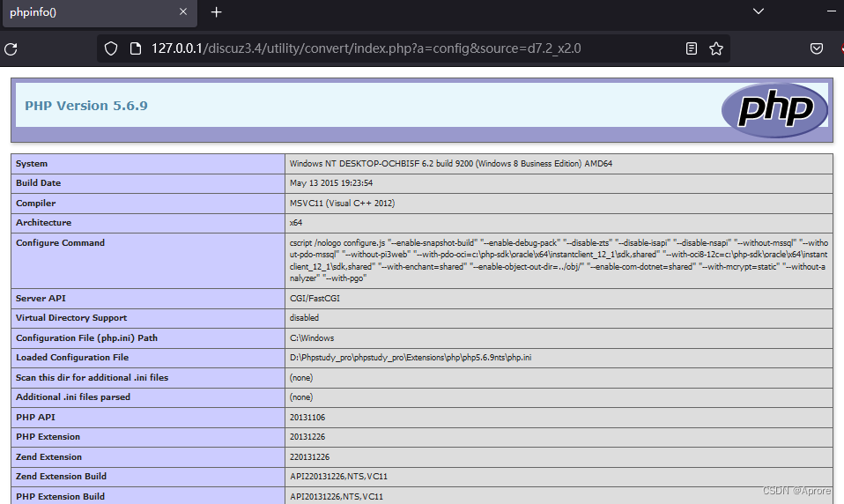This screenshot has height=504, width=844.
Task: Select (none) value for scan dir row
Action: [x=301, y=377]
